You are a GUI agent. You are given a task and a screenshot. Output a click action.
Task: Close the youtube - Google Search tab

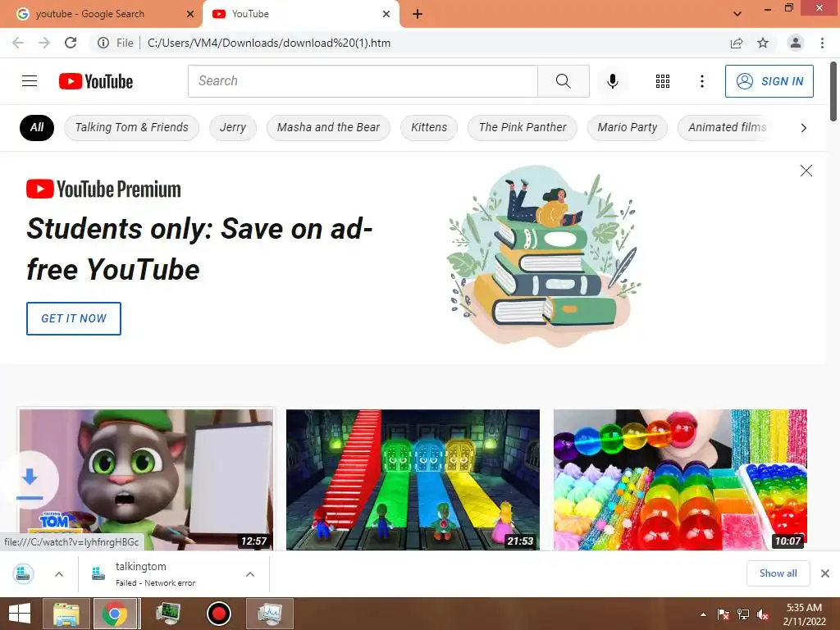[x=190, y=14]
